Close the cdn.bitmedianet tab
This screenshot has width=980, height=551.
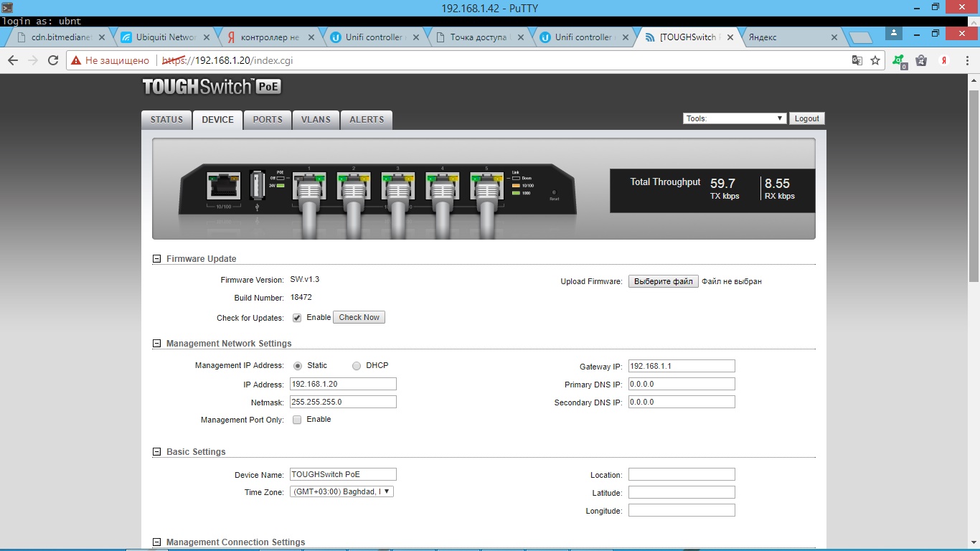[102, 37]
